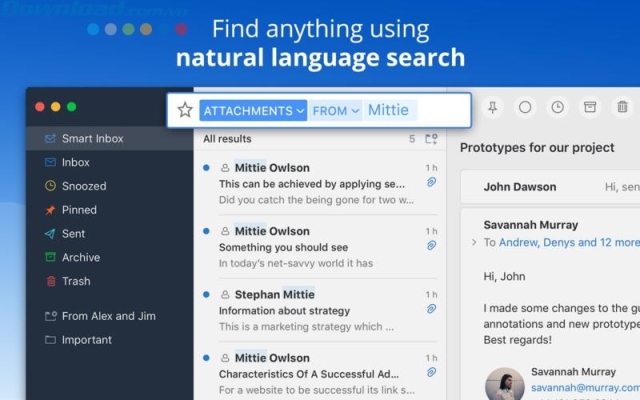Click the green Archive box icon

pyautogui.click(x=50, y=257)
